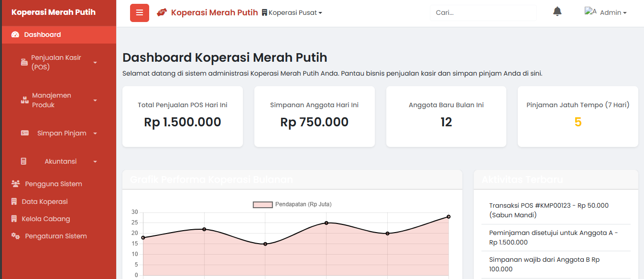Click the Pengguna Sistem users icon
This screenshot has width=644, height=279.
pos(16,184)
